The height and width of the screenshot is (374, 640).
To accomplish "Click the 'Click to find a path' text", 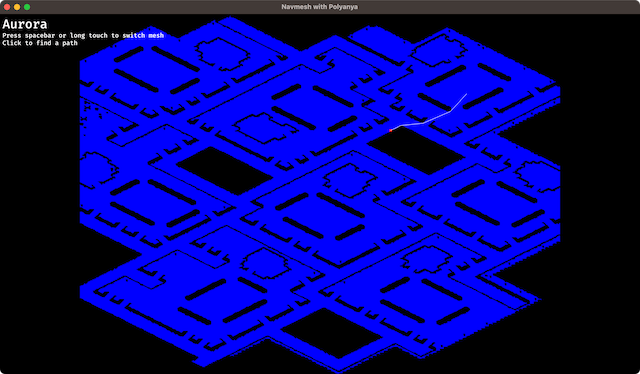I will pos(40,43).
